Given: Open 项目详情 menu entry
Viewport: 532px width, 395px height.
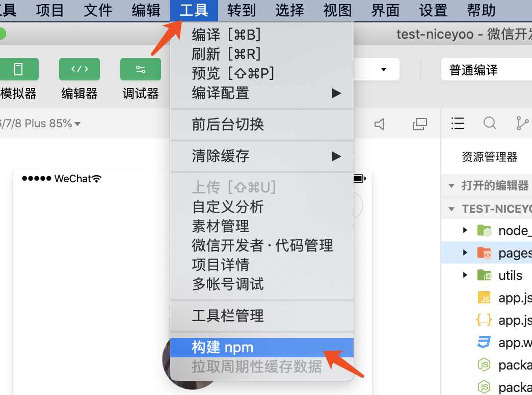Looking at the screenshot, I should [262, 265].
